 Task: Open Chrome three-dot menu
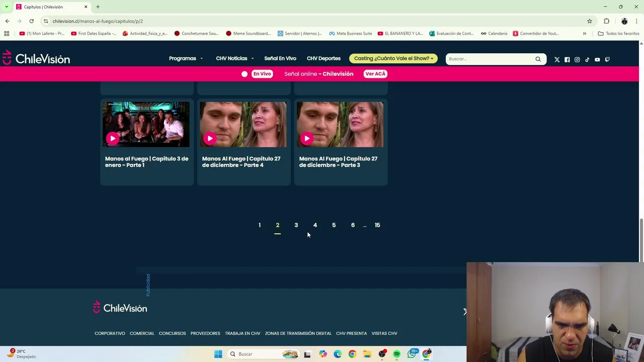(636, 21)
